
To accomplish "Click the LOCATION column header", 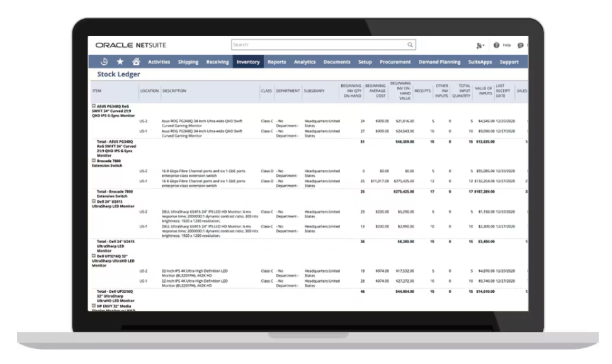I will (x=149, y=91).
